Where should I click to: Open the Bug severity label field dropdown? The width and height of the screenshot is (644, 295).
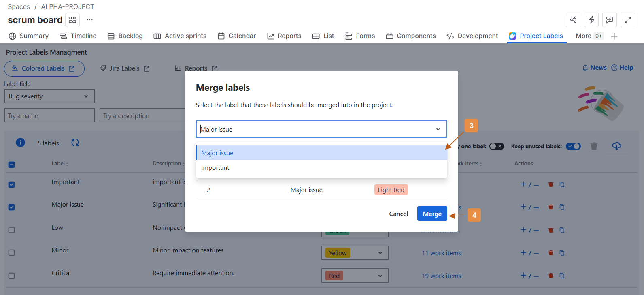[49, 96]
